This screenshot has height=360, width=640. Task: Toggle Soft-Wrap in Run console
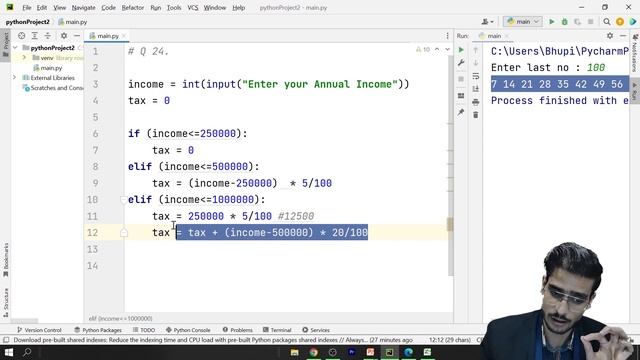click(476, 76)
